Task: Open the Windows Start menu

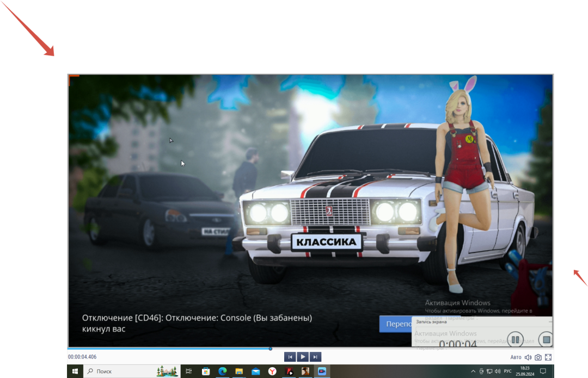Action: 75,371
